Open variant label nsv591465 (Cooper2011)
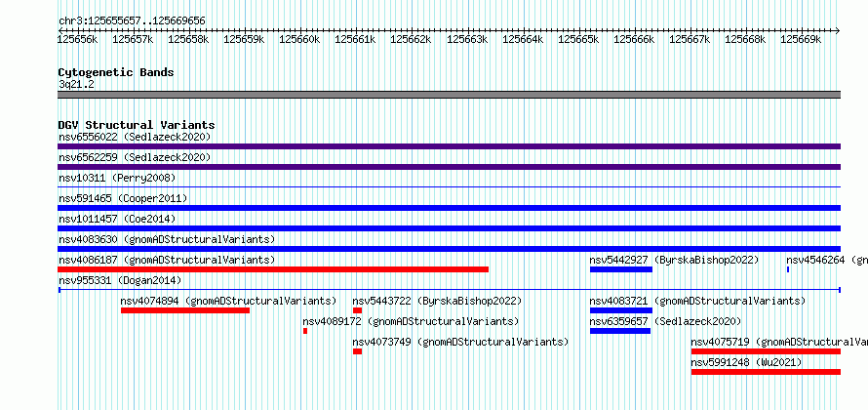 (x=123, y=198)
